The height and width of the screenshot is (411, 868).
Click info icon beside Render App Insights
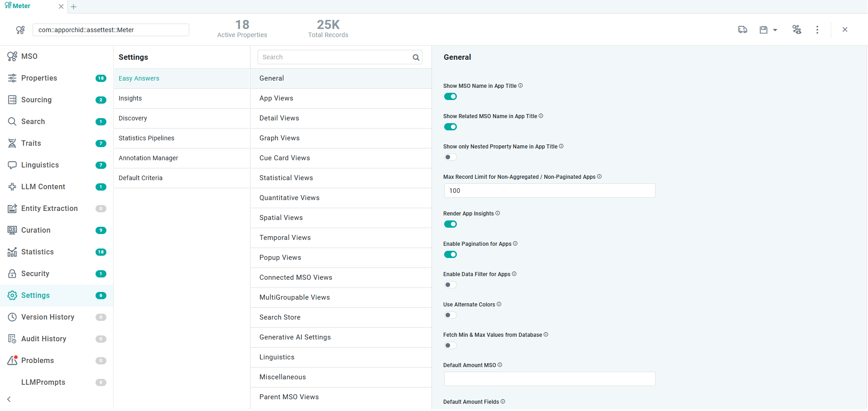coord(498,213)
